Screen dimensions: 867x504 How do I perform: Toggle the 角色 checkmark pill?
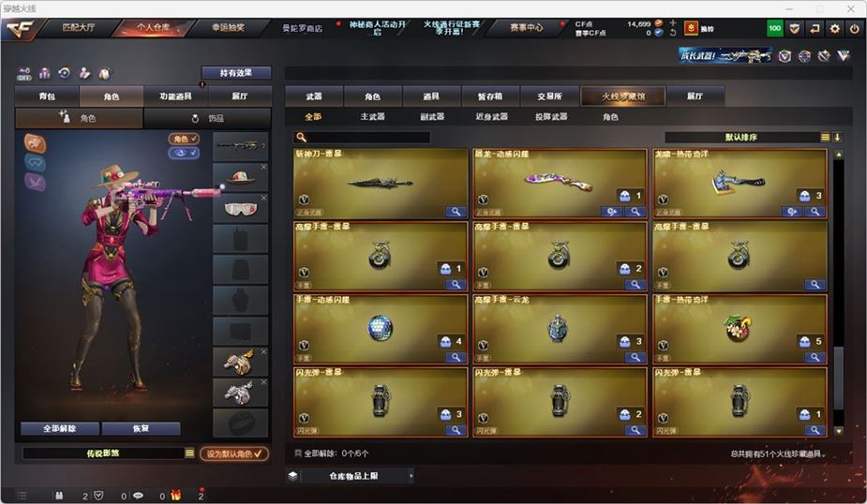click(x=184, y=139)
